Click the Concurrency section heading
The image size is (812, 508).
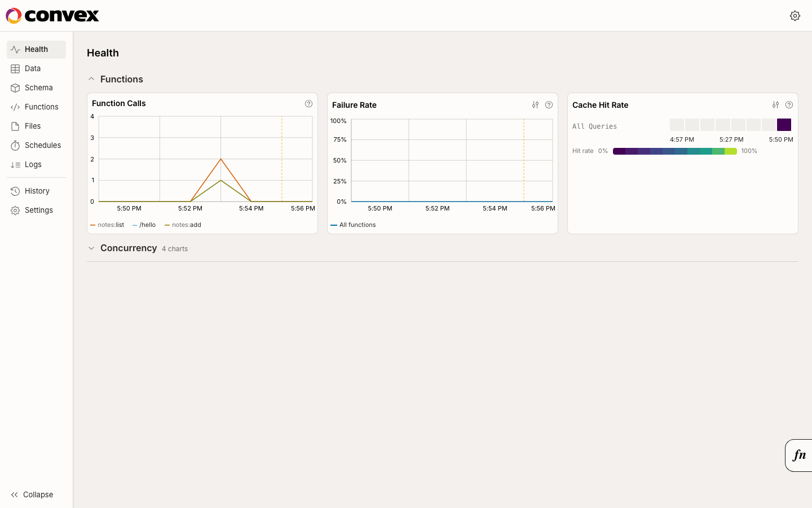(x=129, y=248)
